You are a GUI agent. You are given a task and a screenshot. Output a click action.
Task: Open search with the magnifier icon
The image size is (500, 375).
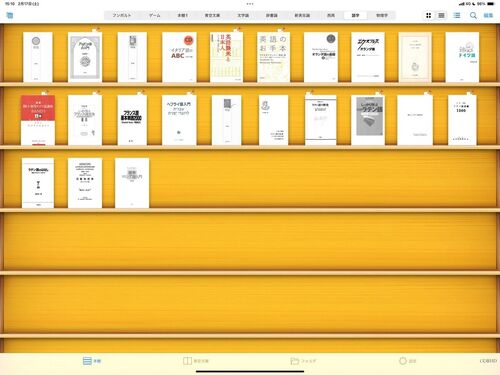coord(473,15)
